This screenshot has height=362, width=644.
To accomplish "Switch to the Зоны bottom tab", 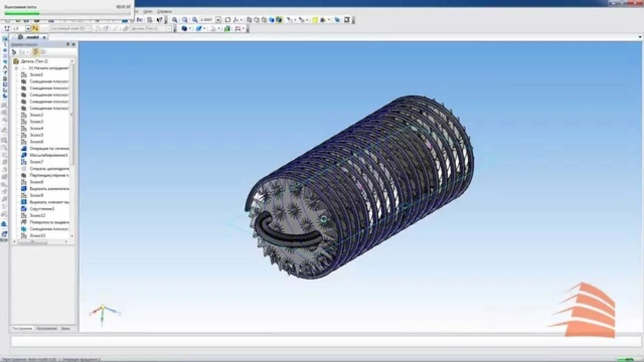I will pos(65,328).
